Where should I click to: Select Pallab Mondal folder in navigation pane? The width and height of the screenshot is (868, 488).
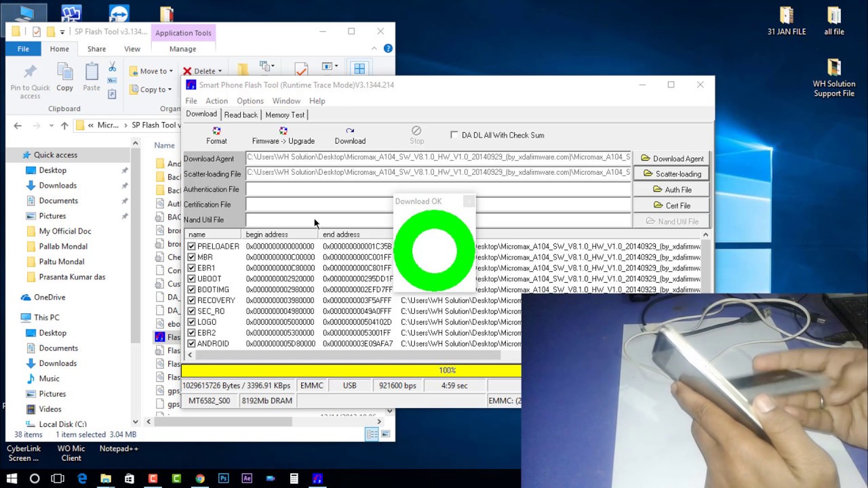pyautogui.click(x=62, y=246)
